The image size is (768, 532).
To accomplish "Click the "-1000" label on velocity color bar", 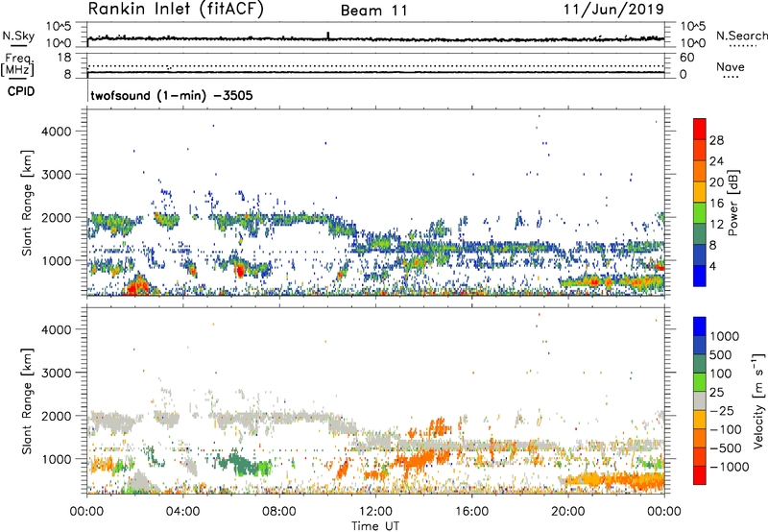I will tap(729, 467).
